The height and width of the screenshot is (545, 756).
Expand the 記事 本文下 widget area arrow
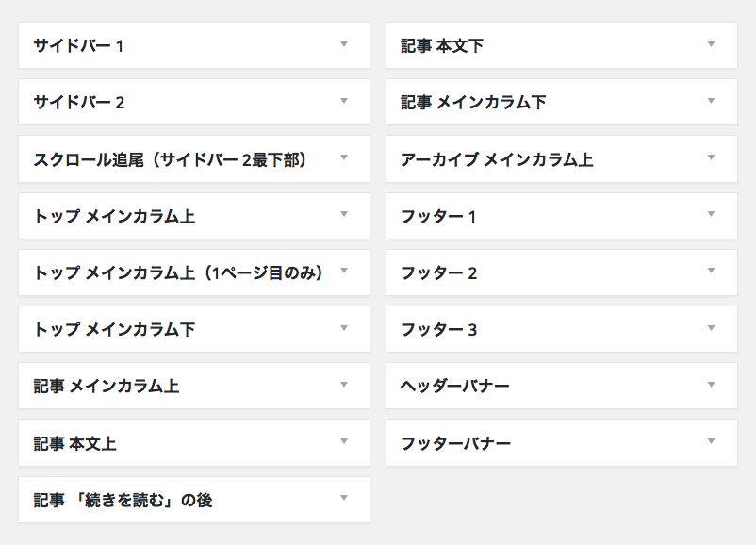(x=712, y=44)
